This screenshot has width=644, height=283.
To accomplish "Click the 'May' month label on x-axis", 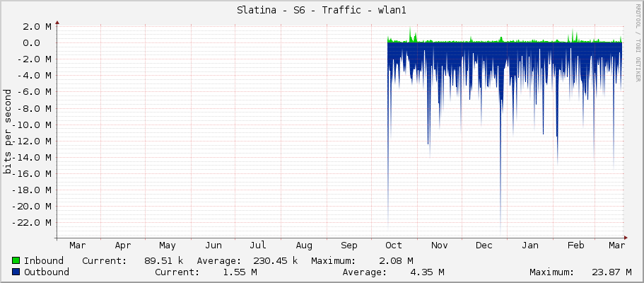I will pyautogui.click(x=168, y=246).
